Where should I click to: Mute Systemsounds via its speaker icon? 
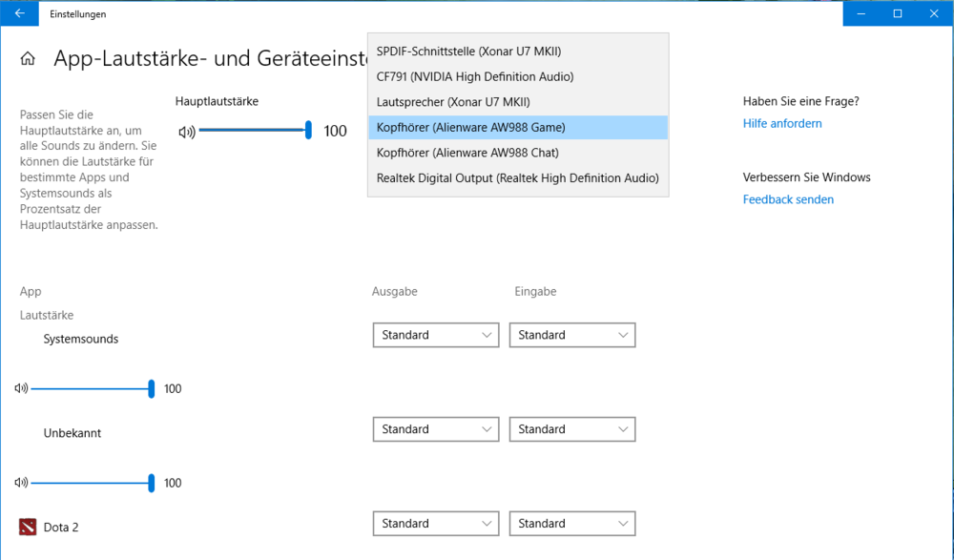[x=22, y=388]
